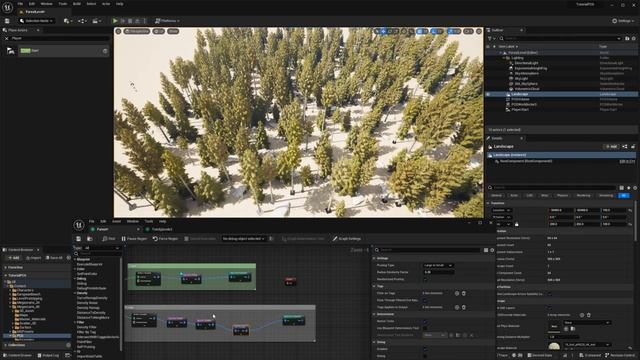Click the Details panel blueprint edit icon

tap(625, 147)
